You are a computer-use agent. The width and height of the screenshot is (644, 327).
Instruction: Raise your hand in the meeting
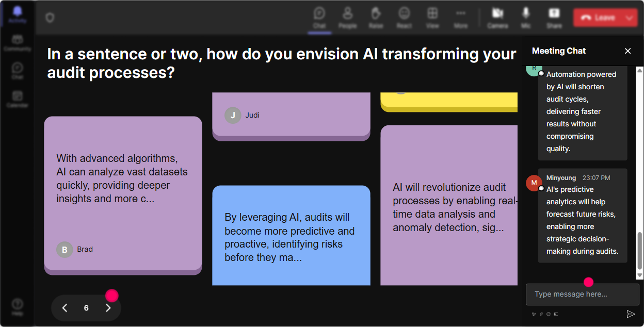[x=376, y=18]
